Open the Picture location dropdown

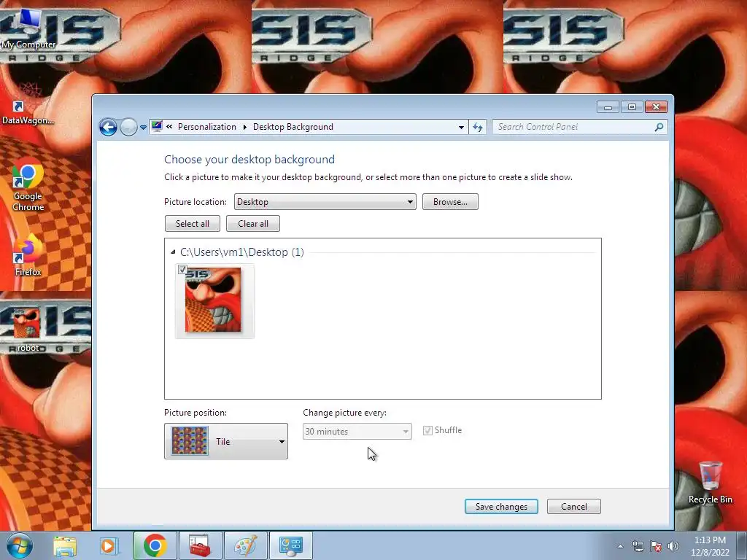pyautogui.click(x=325, y=202)
